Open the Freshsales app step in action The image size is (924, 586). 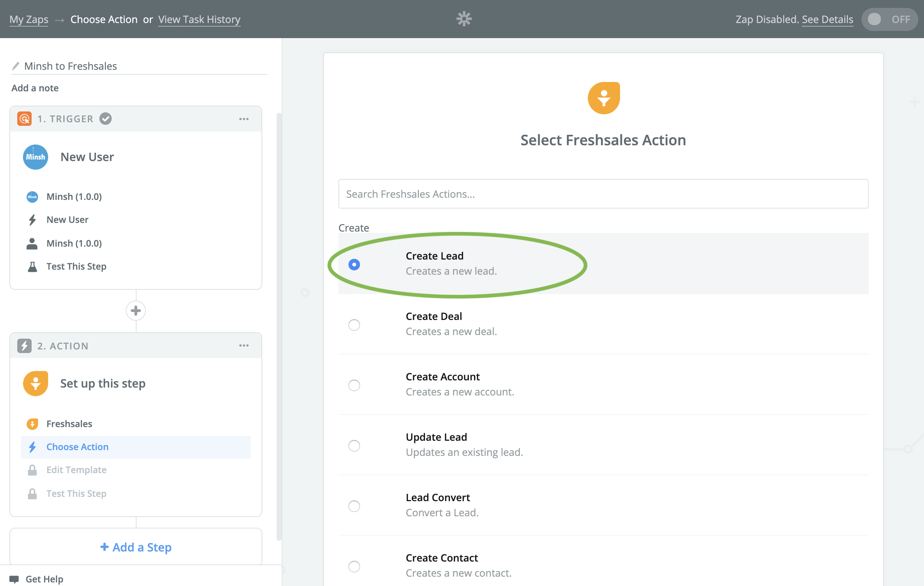(x=136, y=424)
